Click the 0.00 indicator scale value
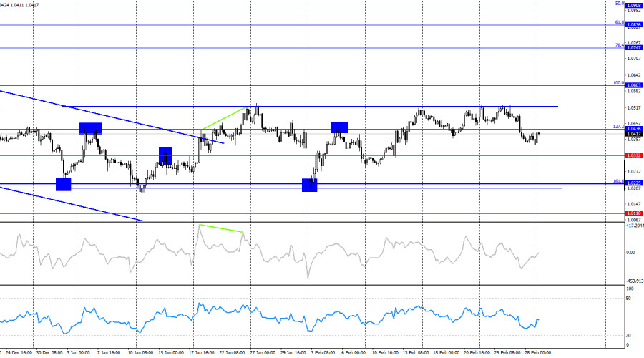The image size is (644, 358). pos(630,252)
